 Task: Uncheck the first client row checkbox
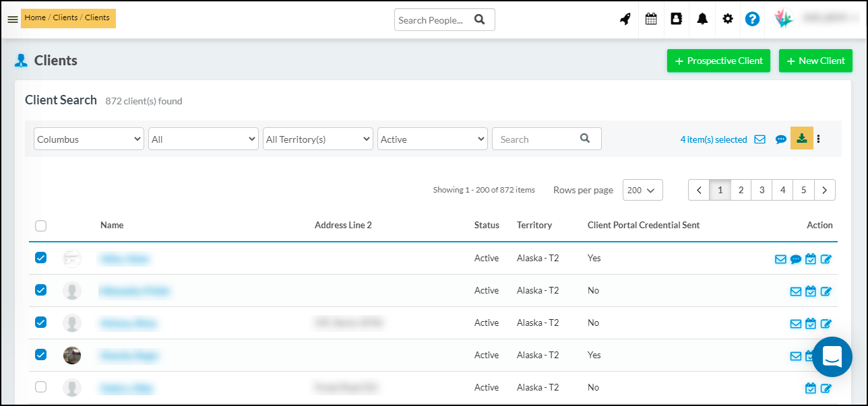[40, 258]
